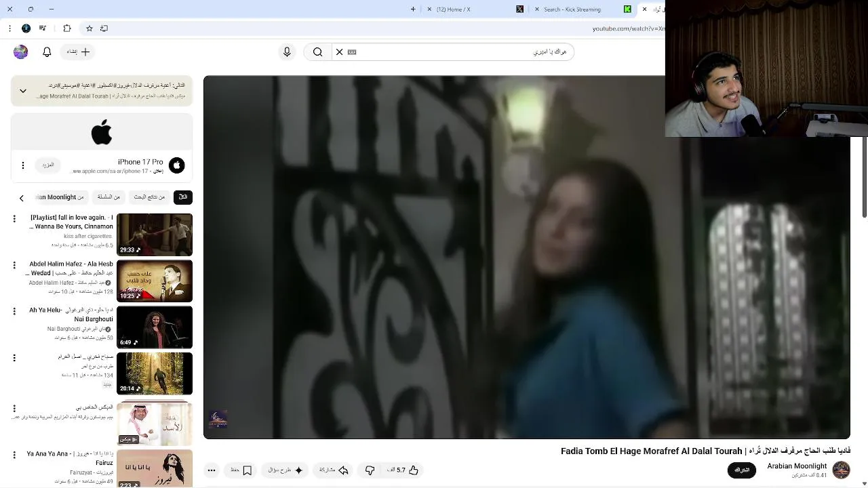Viewport: 868px width, 488px height.
Task: Click the install/cast icon in address bar
Action: [x=104, y=28]
